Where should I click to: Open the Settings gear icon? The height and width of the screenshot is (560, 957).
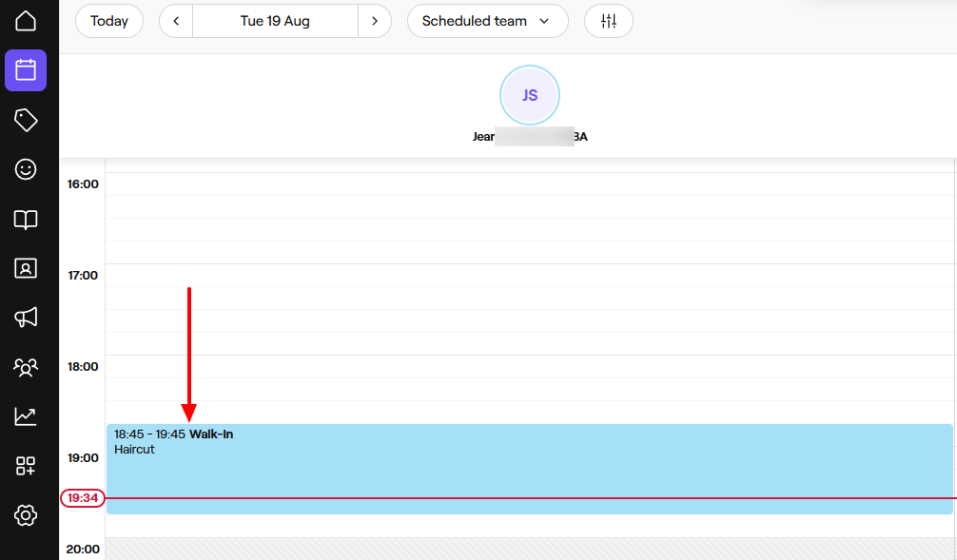click(x=26, y=515)
